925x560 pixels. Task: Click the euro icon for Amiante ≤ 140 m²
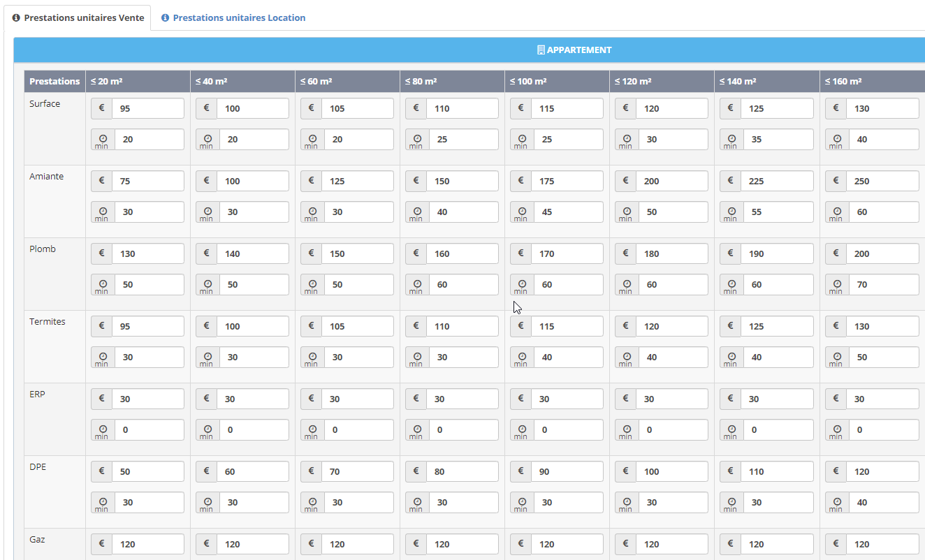click(731, 181)
